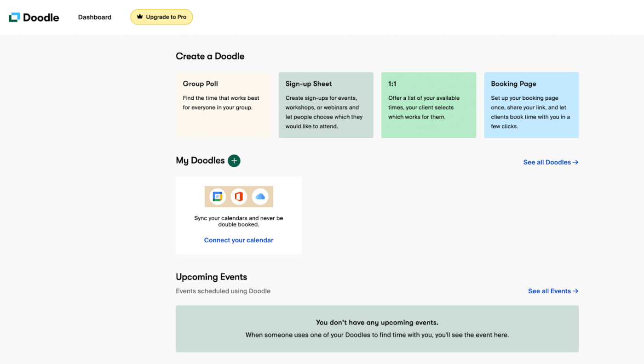Choose the 1:1 doodle card

click(x=429, y=105)
